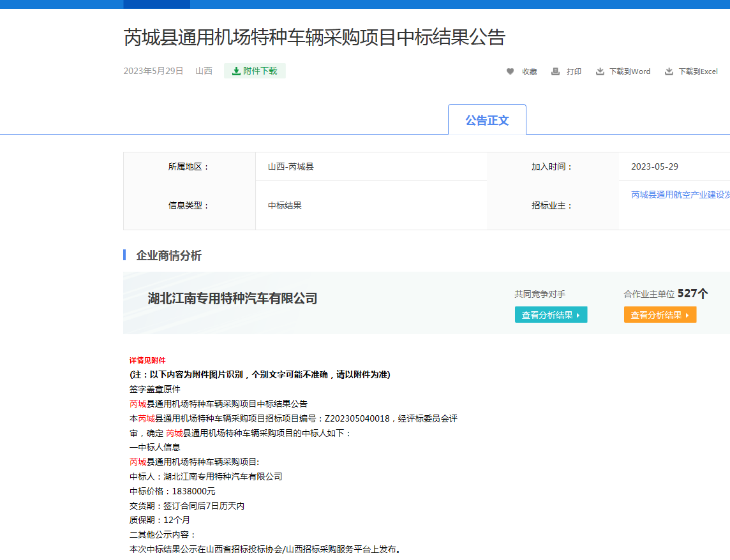The height and width of the screenshot is (560, 730).
Task: Click the arrow icon in teal 查看分析结果 button
Action: tap(579, 314)
